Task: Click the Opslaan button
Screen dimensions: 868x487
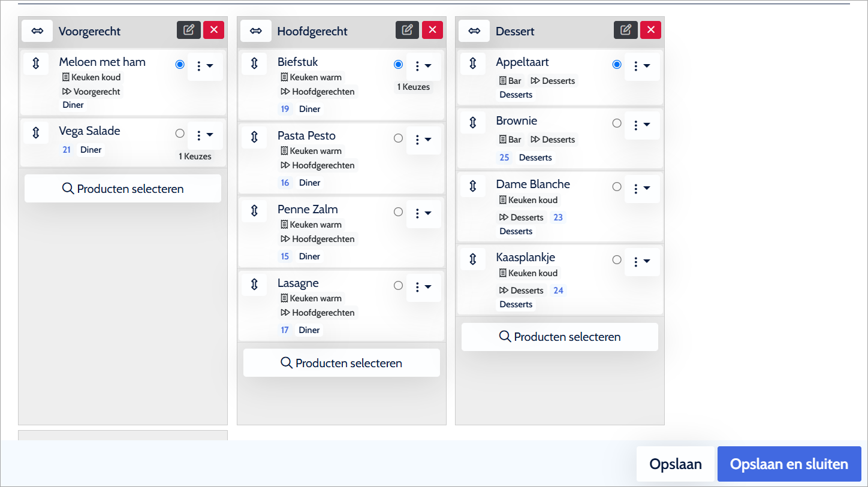Action: click(x=676, y=464)
